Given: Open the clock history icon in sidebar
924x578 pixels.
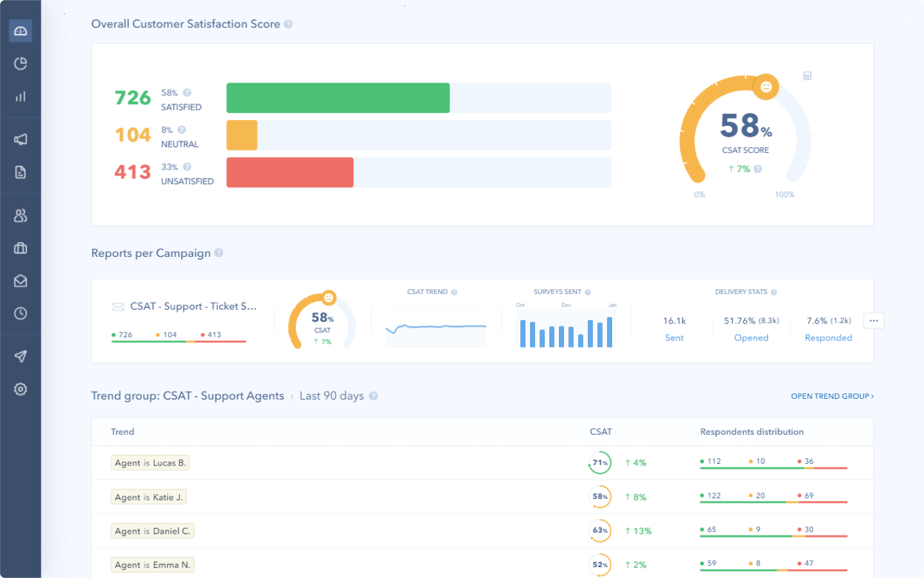Looking at the screenshot, I should [x=21, y=313].
